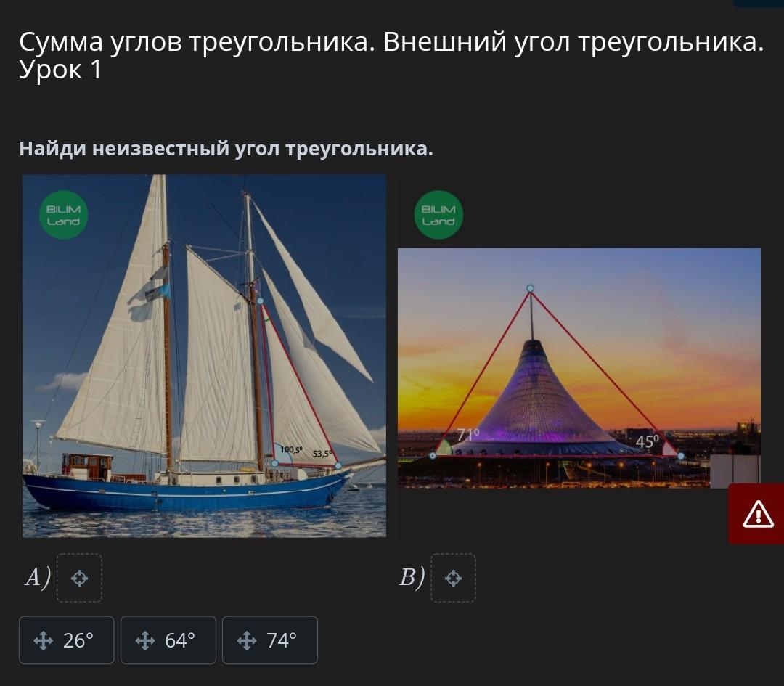The image size is (784, 686).
Task: Open the sailboat triangle picture
Action: 204,356
